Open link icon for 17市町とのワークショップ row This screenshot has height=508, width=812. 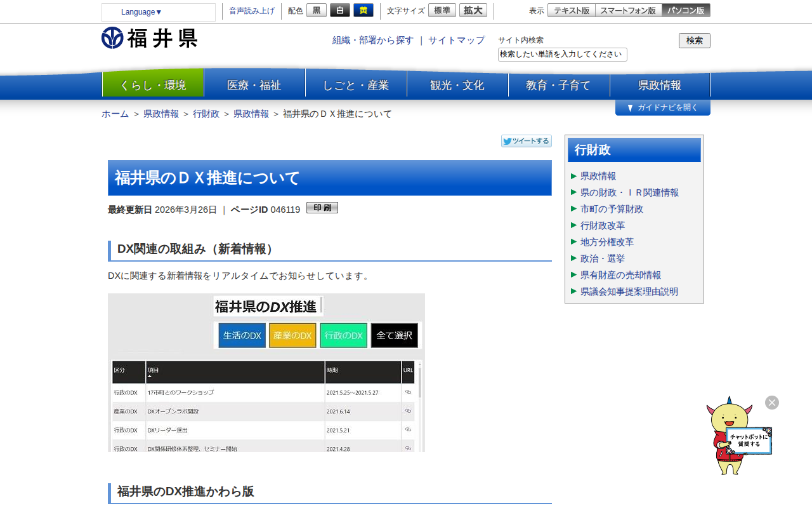408,392
